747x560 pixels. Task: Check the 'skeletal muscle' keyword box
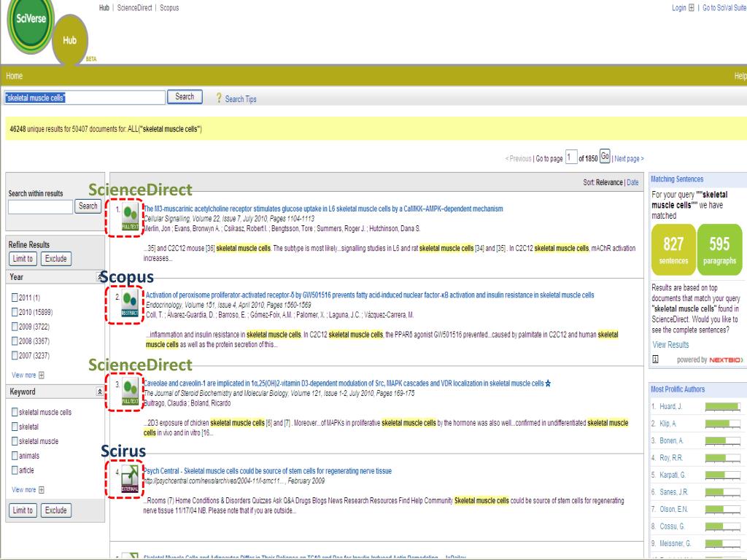tap(15, 441)
